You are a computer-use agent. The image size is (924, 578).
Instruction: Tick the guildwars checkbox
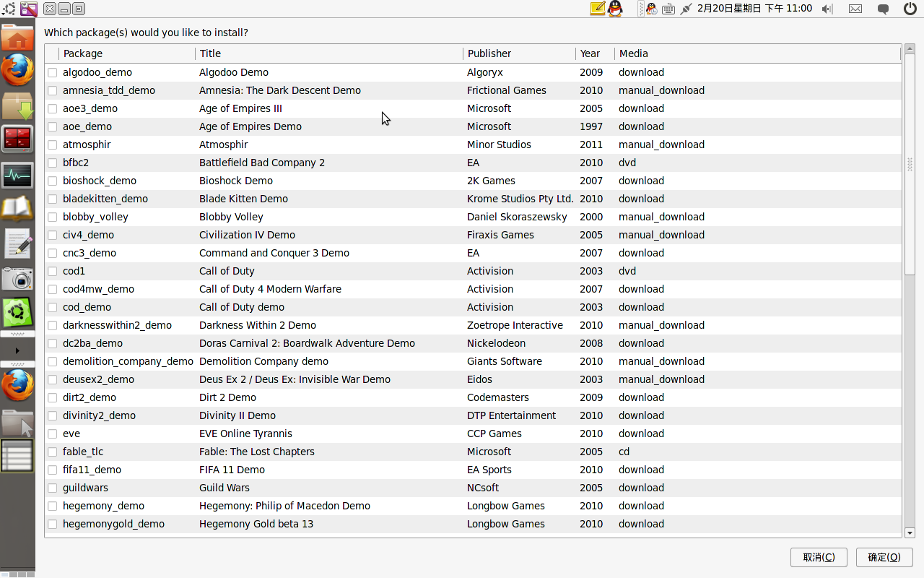(x=52, y=488)
